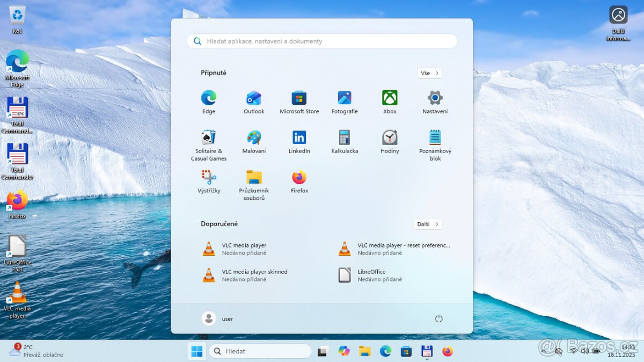Click the Hledat search field
This screenshot has width=644, height=362.
pyautogui.click(x=260, y=351)
